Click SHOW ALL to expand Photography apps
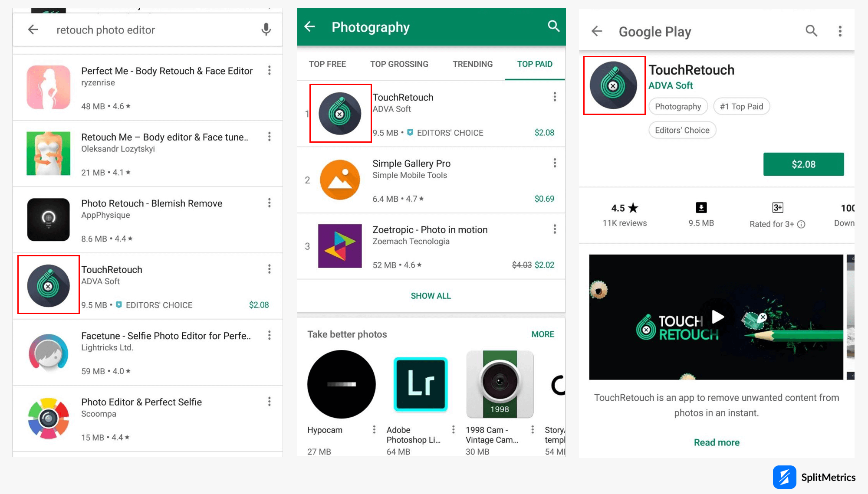The image size is (868, 494). pyautogui.click(x=431, y=295)
